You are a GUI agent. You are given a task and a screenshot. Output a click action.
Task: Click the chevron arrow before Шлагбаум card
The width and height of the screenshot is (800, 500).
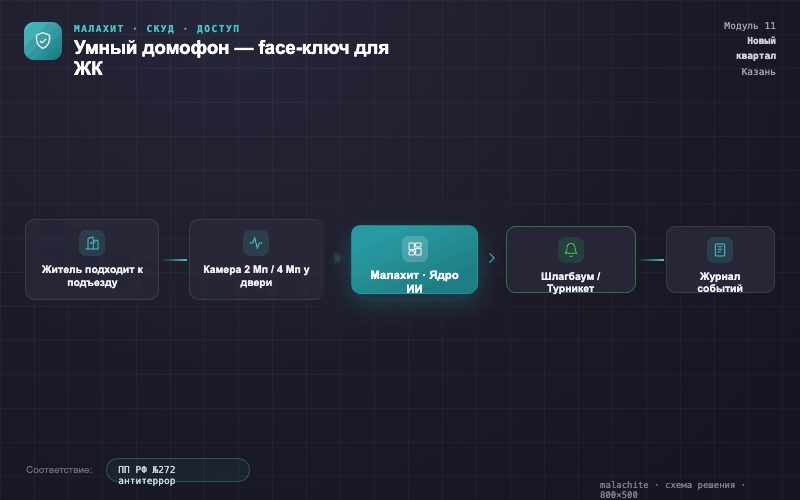492,258
